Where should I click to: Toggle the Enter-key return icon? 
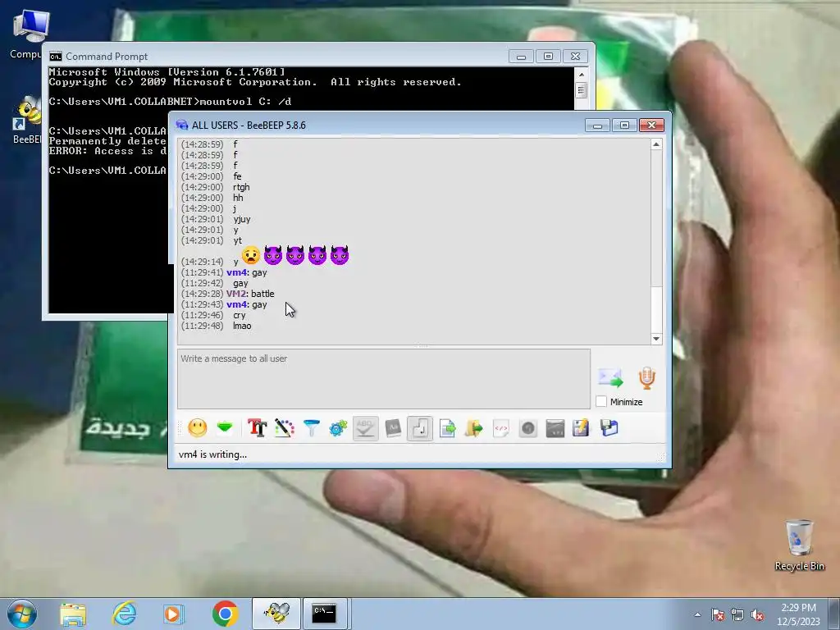pos(420,428)
